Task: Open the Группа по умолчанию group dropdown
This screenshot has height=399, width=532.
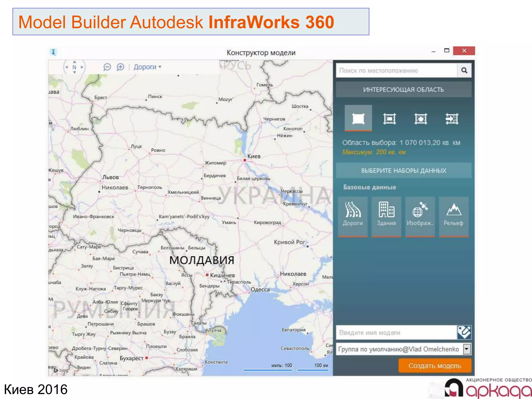Action: pos(467,349)
